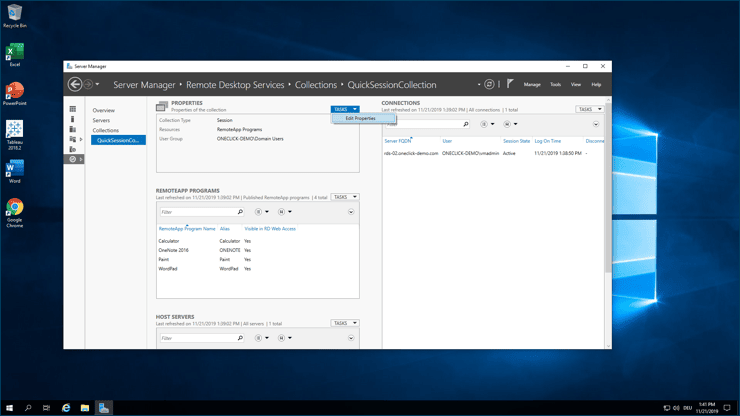Open the Connections TASKS dropdown
The width and height of the screenshot is (740, 416).
[x=589, y=109]
